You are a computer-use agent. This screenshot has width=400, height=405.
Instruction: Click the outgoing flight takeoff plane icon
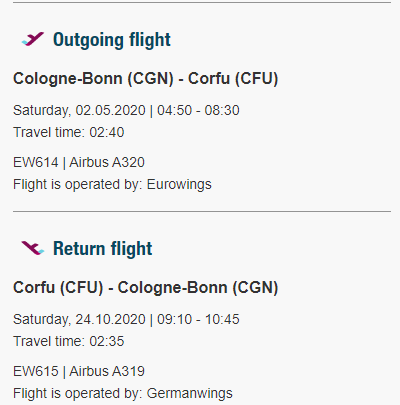point(33,39)
